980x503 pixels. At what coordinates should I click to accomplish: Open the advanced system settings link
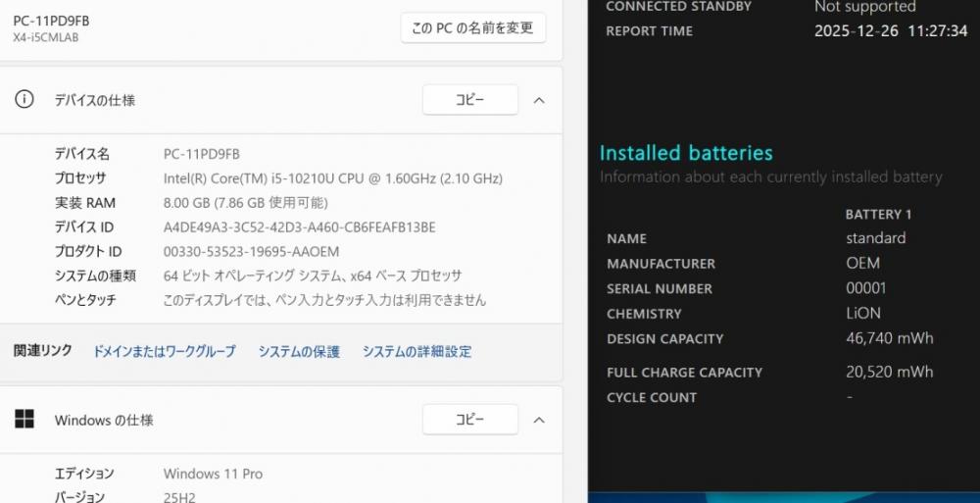coord(416,352)
